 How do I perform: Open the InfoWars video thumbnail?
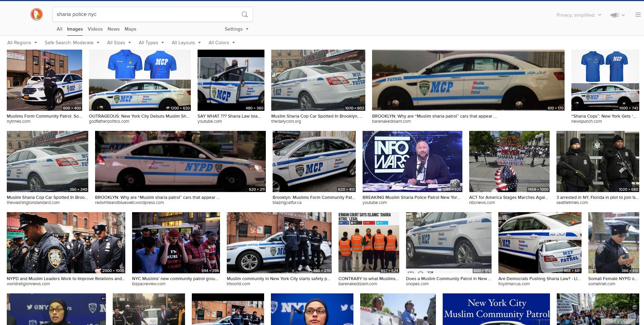pos(412,161)
